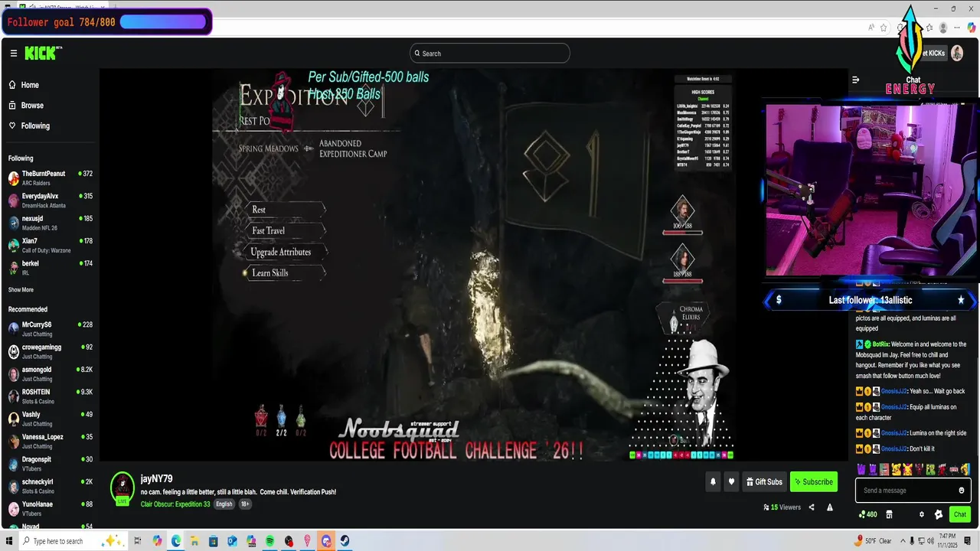Open Steam from the taskbar
This screenshot has width=980, height=551.
coord(345,541)
